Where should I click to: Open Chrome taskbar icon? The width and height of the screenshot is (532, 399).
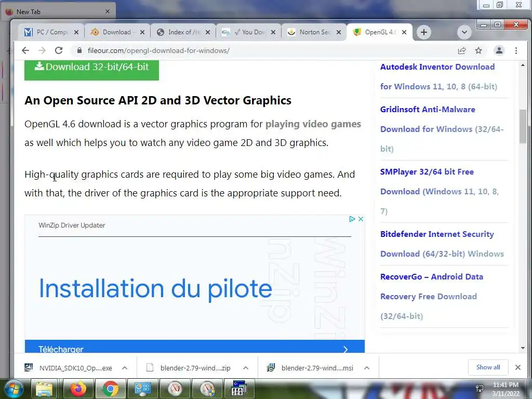coord(110,389)
